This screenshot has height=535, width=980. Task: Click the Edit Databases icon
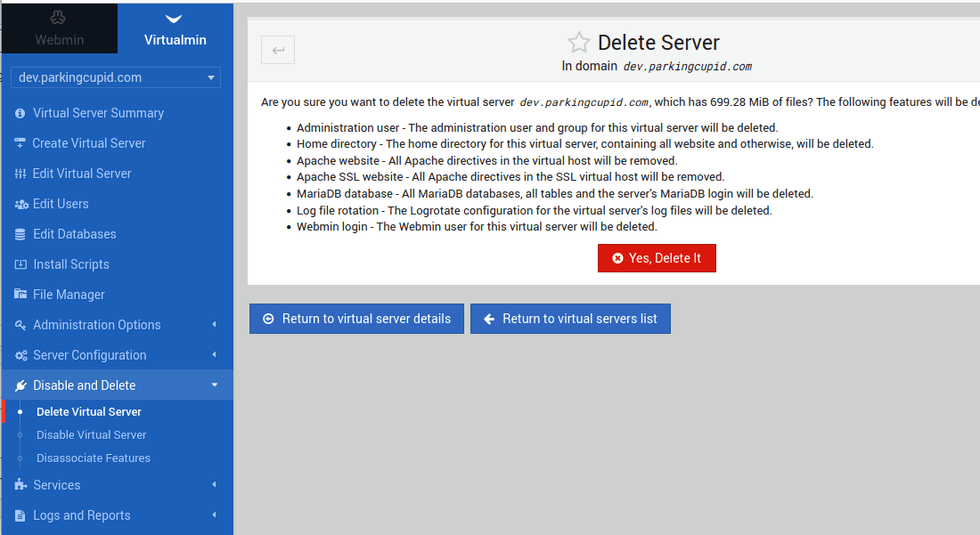point(20,234)
